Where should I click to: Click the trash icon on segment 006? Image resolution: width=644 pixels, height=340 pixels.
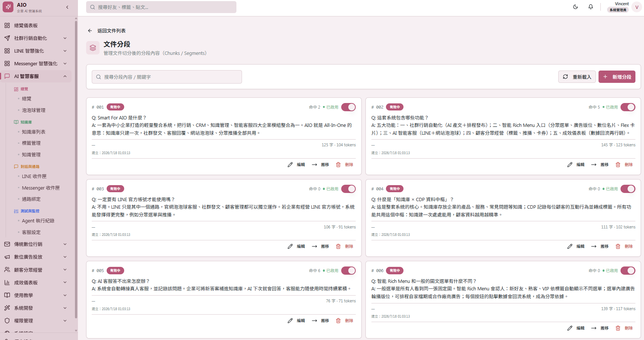pos(618,328)
